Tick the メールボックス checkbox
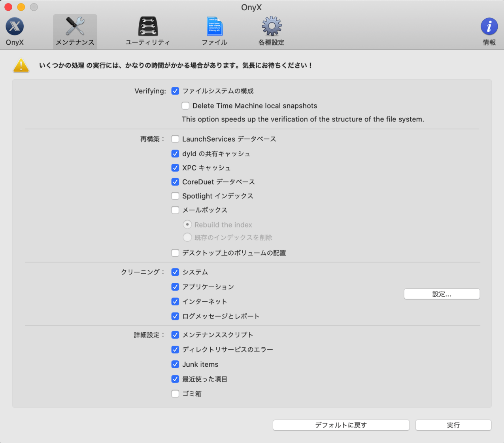504x443 pixels. pos(175,210)
